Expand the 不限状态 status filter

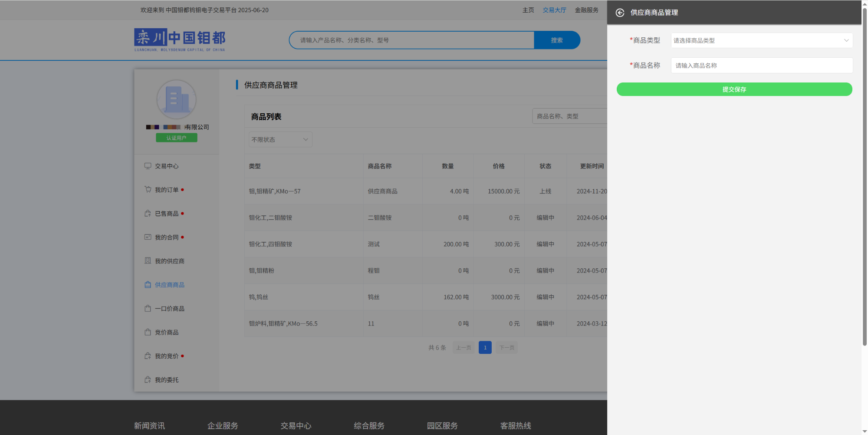pos(280,139)
